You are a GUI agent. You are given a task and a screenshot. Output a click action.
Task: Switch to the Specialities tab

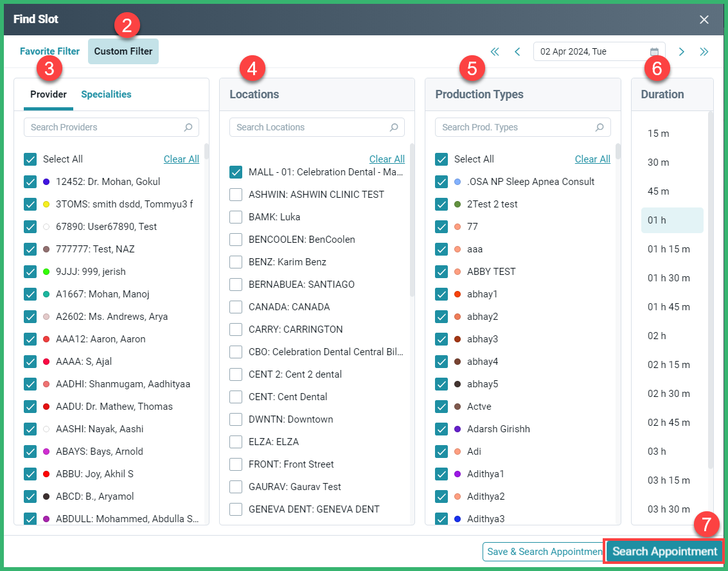pyautogui.click(x=105, y=94)
